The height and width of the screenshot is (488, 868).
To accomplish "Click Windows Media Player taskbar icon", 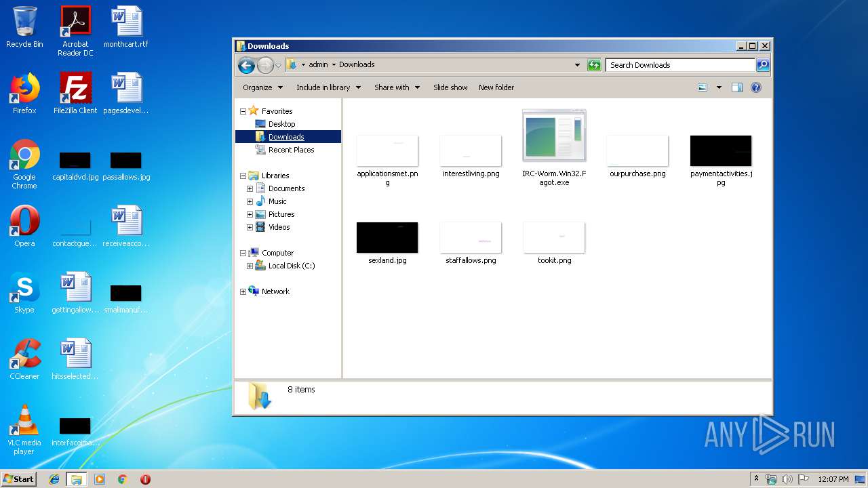I will coord(100,479).
